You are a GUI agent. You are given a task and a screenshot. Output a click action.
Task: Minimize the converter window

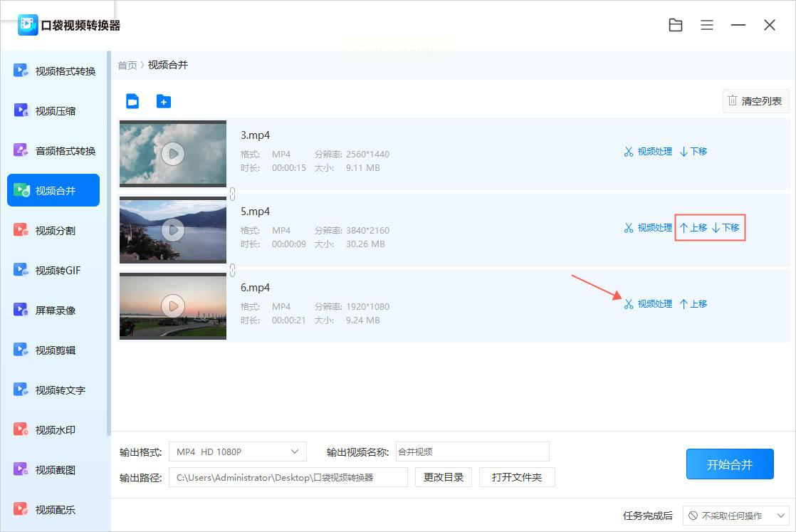point(738,25)
